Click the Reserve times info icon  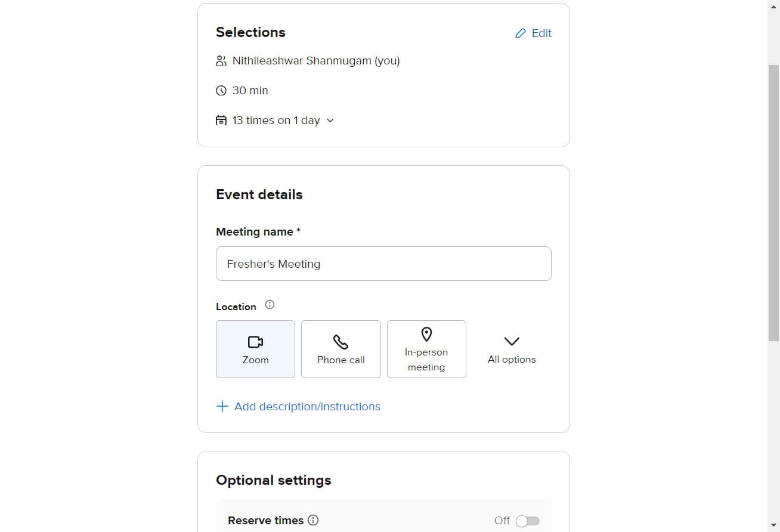(313, 520)
